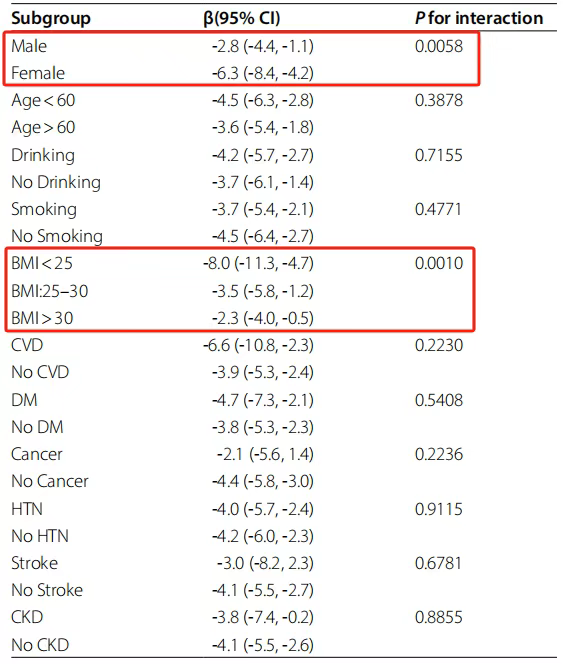This screenshot has height=664, width=564.
Task: Click the Female subgroup label
Action: (38, 73)
